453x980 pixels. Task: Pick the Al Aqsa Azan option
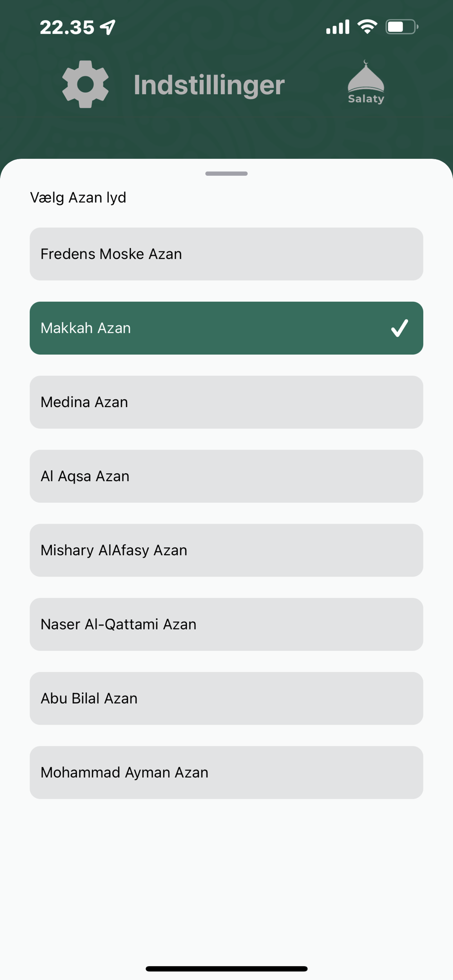226,476
